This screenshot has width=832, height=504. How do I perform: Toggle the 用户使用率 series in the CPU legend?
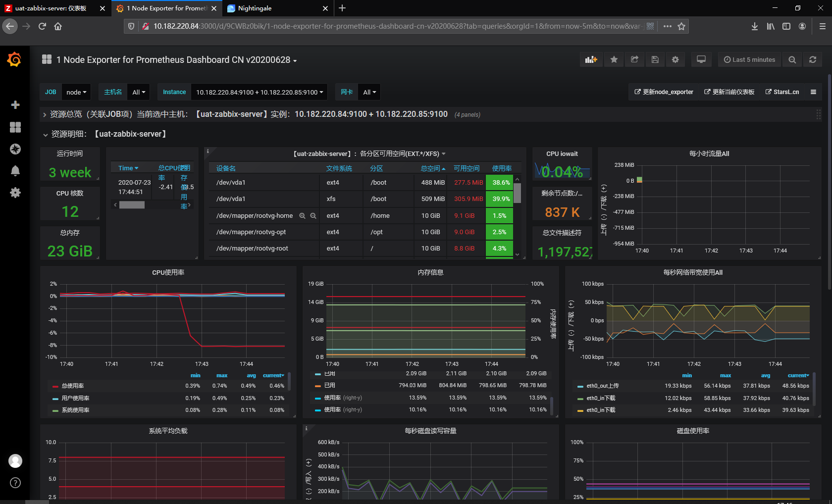click(75, 398)
